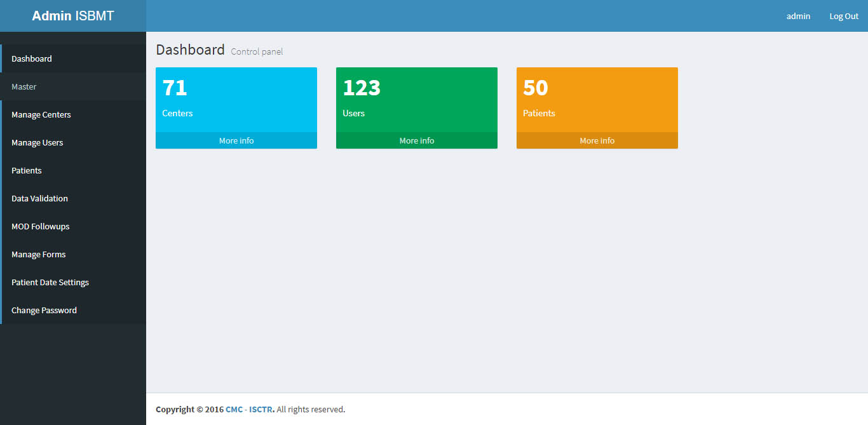Click the Copyright © 2016 text
The height and width of the screenshot is (425, 868).
189,409
